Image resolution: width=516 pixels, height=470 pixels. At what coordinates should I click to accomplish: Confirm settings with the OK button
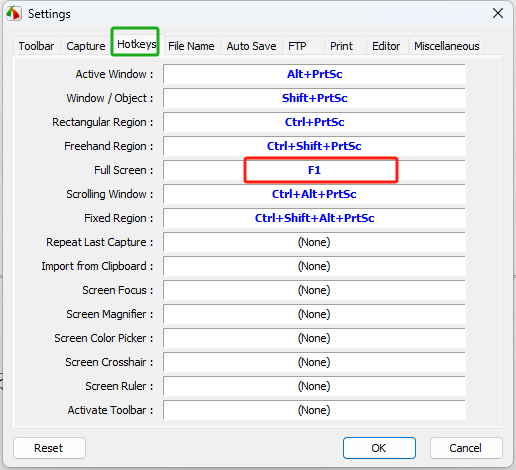point(379,448)
